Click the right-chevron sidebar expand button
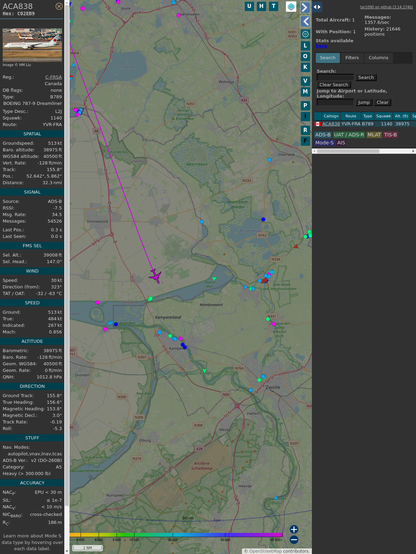This screenshot has height=554, width=416. 305,7
